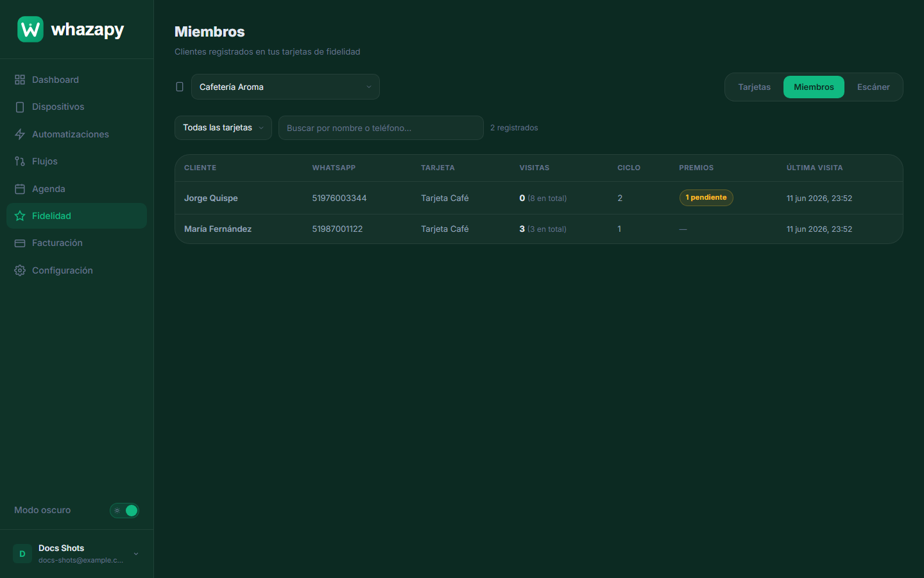Image resolution: width=924 pixels, height=578 pixels.
Task: Click Tarjeta Café in María Fernández's row
Action: coord(445,229)
